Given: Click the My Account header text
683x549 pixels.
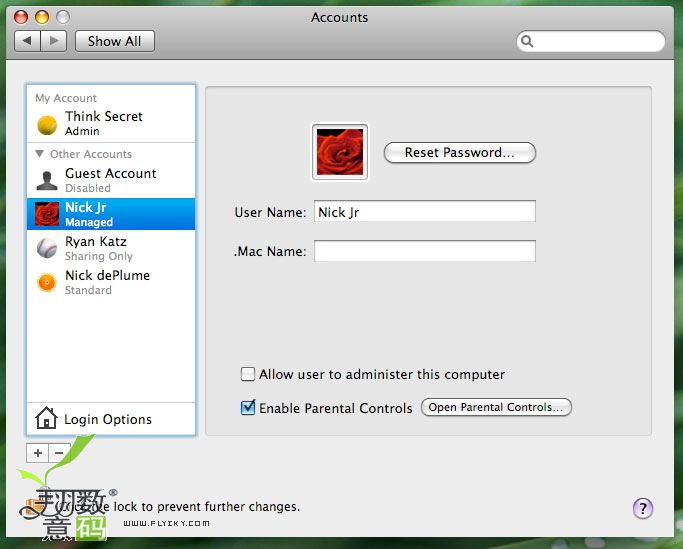Looking at the screenshot, I should coord(66,98).
